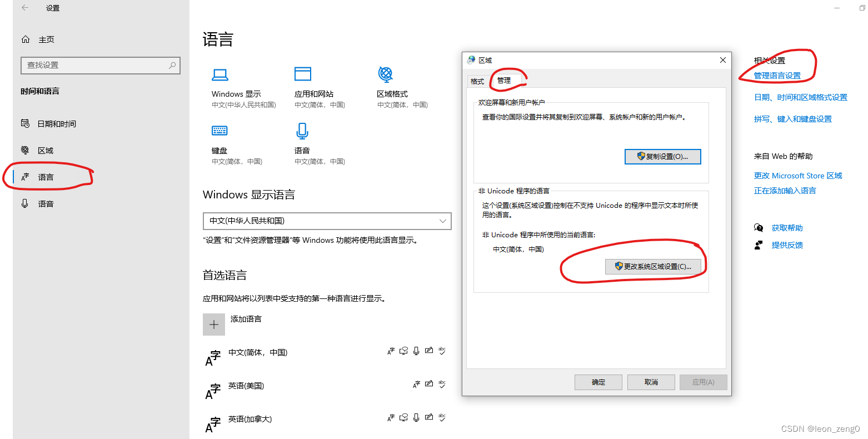Screen dimensions: 868x439
Task: Select 英语(加拿大) language entry icon
Action: (x=213, y=425)
